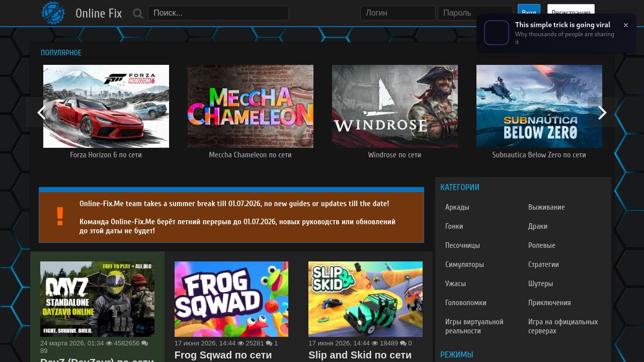Click the Логин input field

pos(398,13)
